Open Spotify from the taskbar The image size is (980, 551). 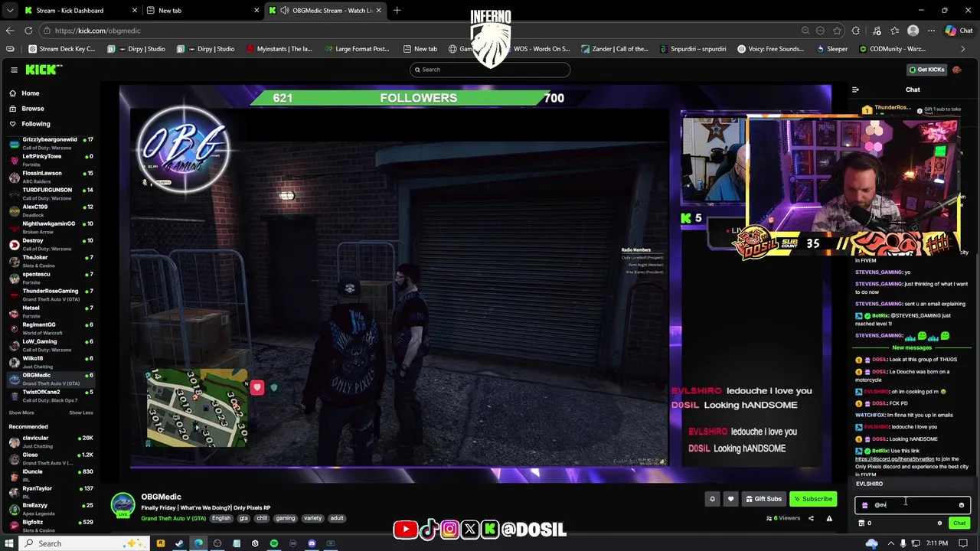[273, 543]
